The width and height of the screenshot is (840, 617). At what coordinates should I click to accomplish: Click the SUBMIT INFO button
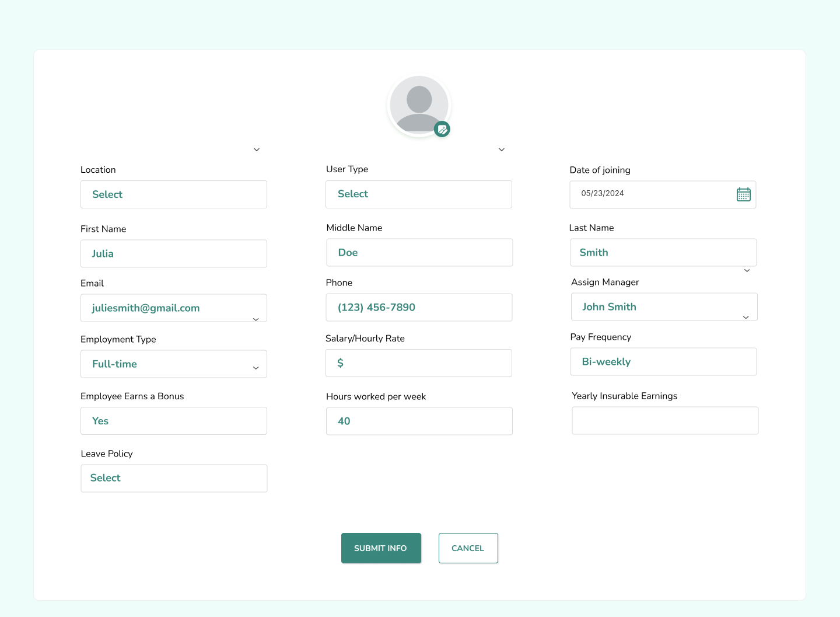(x=381, y=548)
